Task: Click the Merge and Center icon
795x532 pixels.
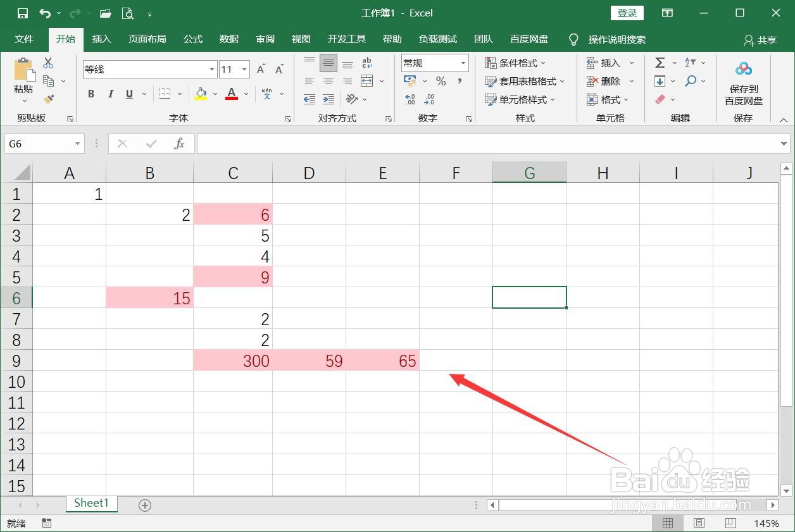Action: [367, 81]
